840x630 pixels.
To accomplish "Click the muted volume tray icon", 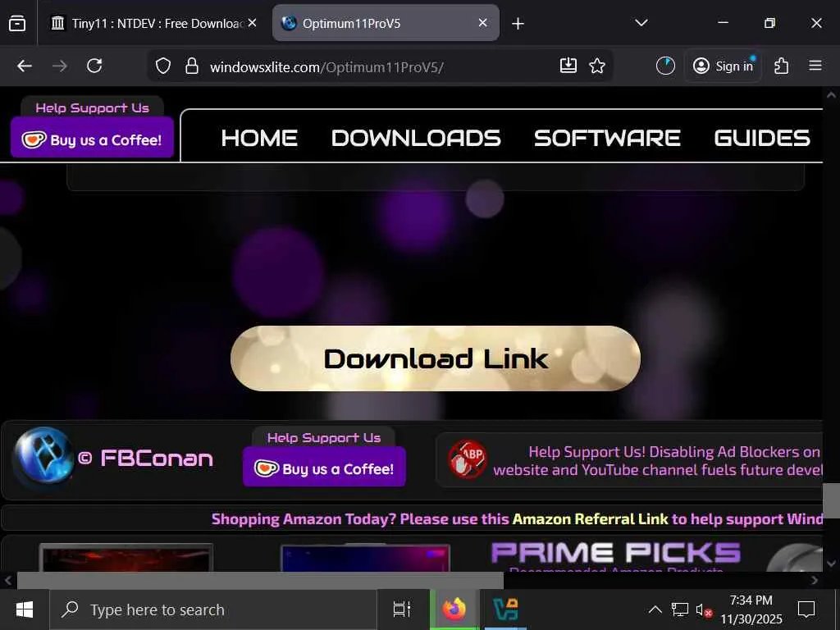I will [x=704, y=609].
